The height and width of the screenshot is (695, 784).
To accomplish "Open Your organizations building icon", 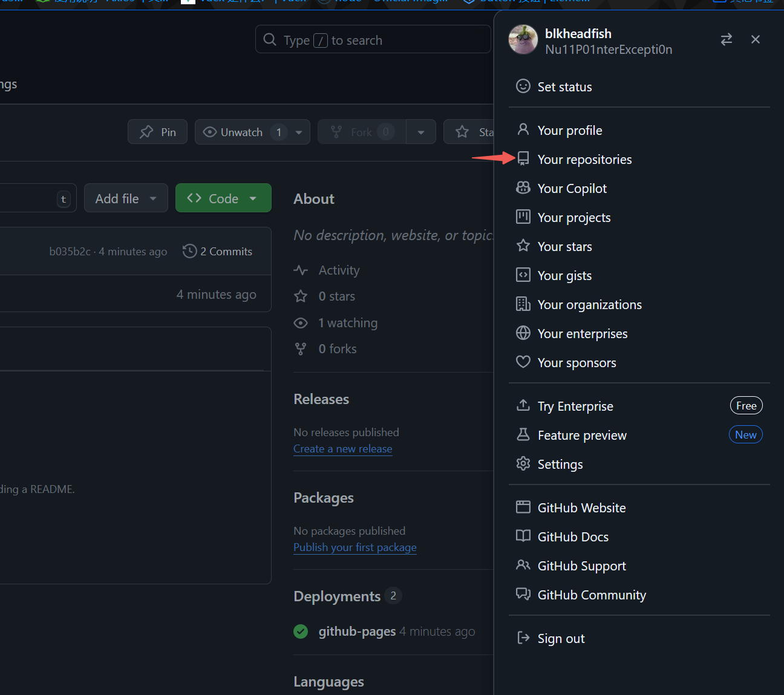I will [x=523, y=304].
